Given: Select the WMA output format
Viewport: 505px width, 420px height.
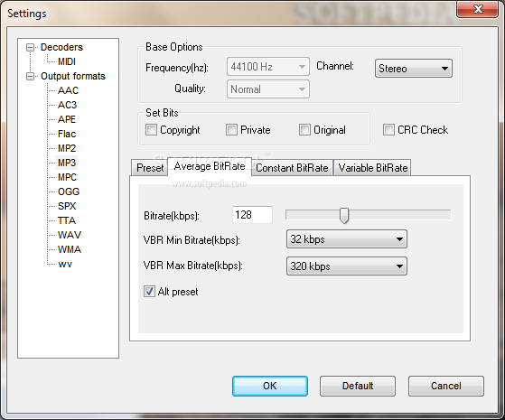Looking at the screenshot, I should pyautogui.click(x=70, y=249).
